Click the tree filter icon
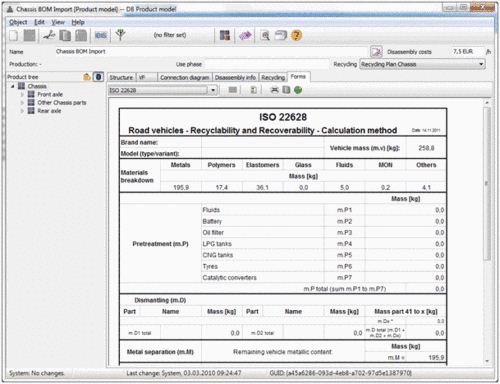Image resolution: width=500 pixels, height=384 pixels. 120,35
